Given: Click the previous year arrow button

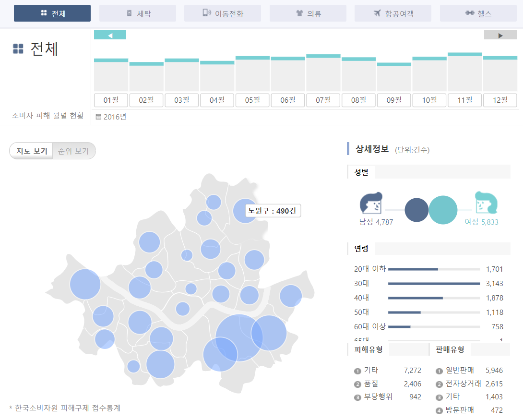Looking at the screenshot, I should pyautogui.click(x=110, y=35).
